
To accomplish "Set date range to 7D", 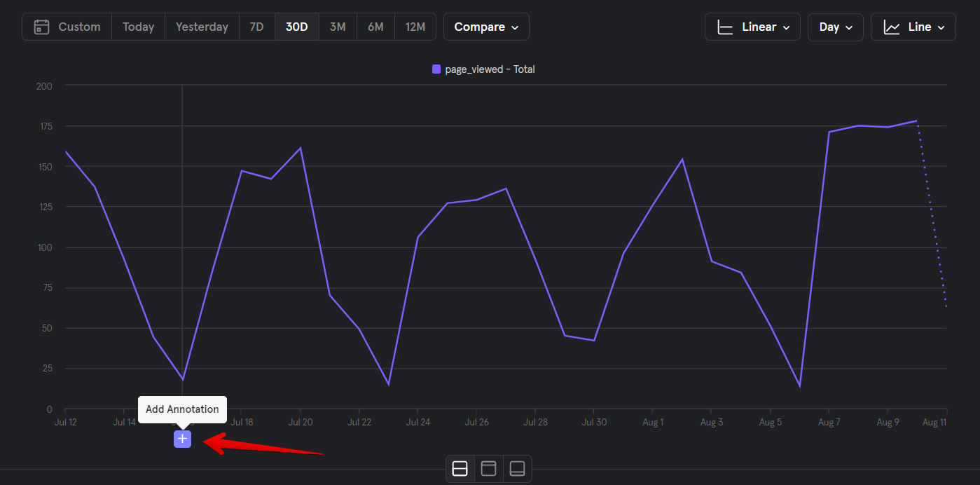I will pos(256,27).
